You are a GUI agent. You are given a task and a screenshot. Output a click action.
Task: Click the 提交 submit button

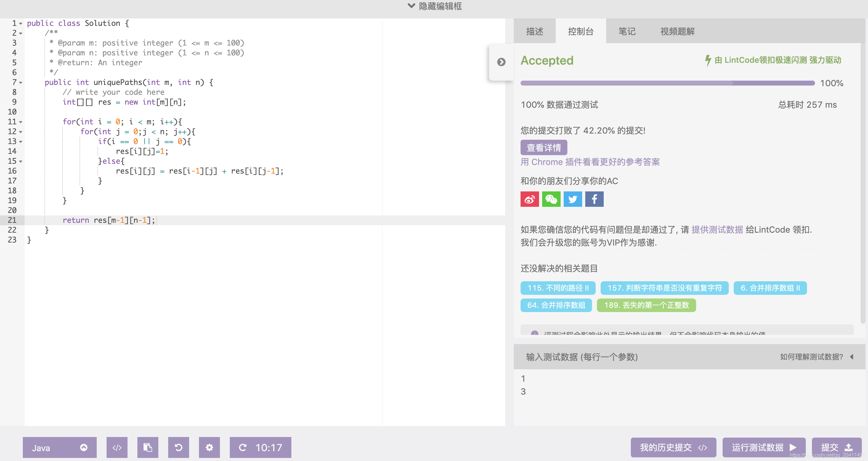tap(836, 447)
